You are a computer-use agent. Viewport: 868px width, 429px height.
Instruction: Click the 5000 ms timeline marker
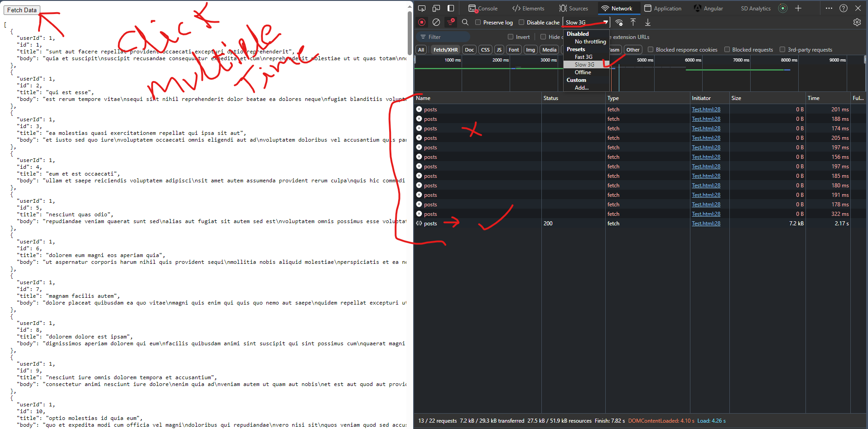click(x=645, y=60)
